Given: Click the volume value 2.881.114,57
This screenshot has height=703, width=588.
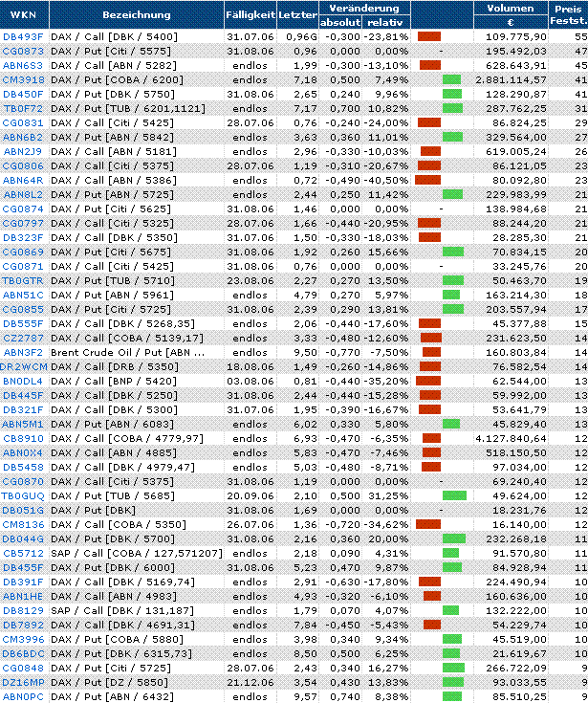Looking at the screenshot, I should pos(511,79).
